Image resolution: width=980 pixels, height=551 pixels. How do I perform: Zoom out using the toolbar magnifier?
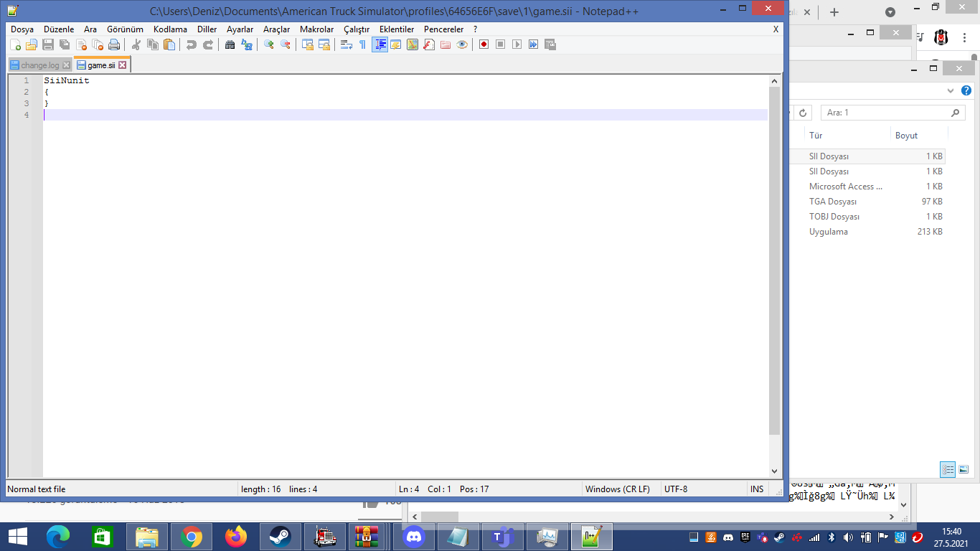tap(286, 44)
